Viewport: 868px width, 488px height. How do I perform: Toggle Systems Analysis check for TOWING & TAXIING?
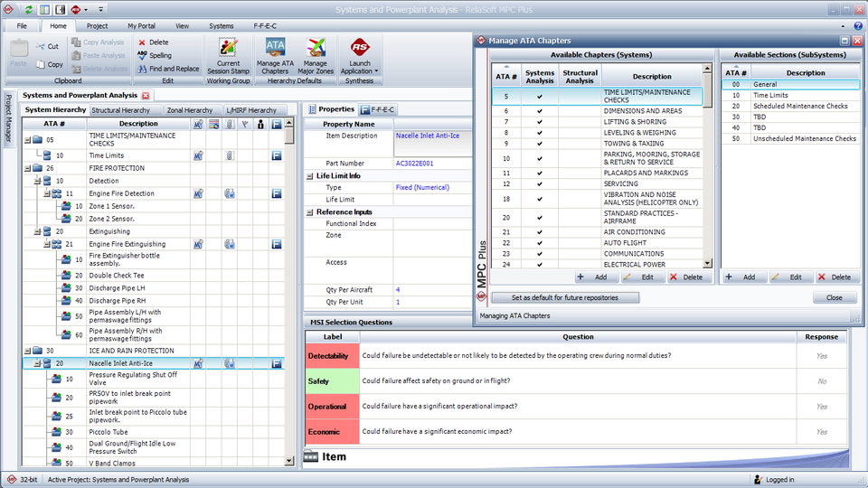pyautogui.click(x=540, y=144)
